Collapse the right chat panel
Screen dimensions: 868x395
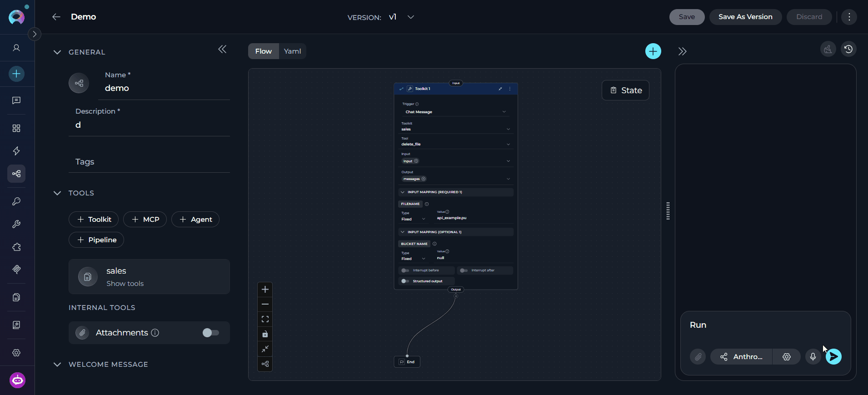[x=682, y=51]
